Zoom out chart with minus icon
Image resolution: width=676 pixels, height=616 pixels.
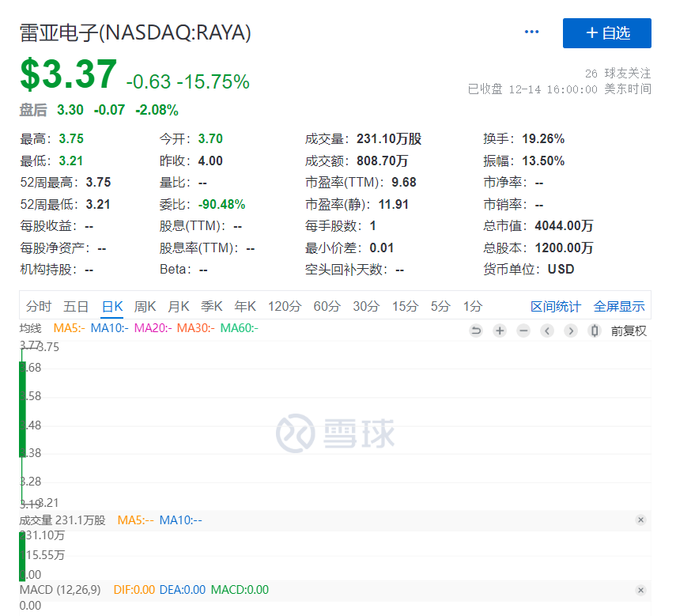(x=523, y=331)
